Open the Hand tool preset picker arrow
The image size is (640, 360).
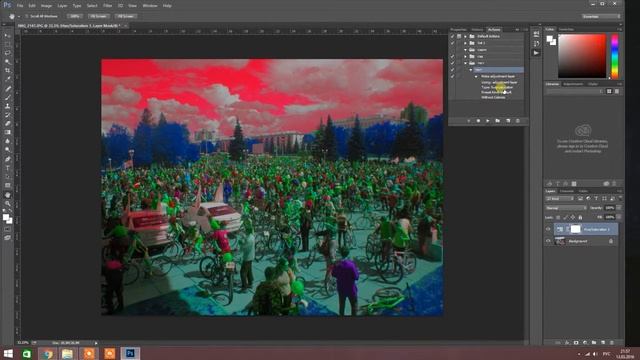click(19, 16)
